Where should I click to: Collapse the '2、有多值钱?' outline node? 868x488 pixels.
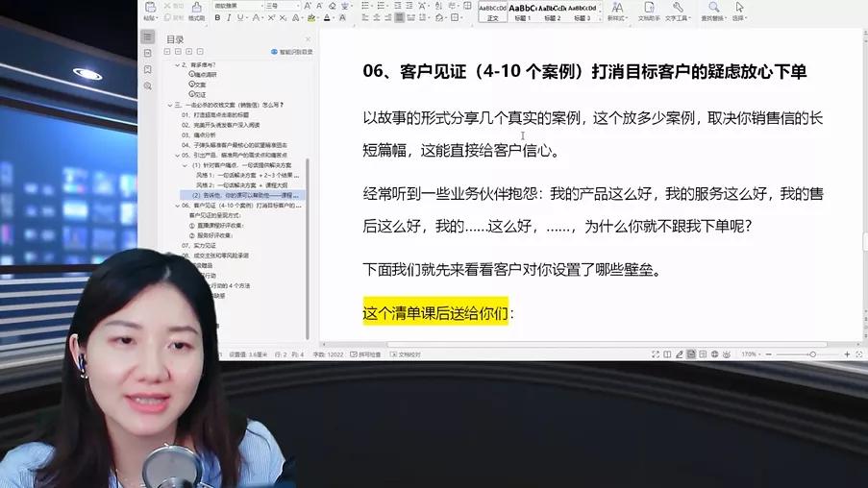point(177,64)
